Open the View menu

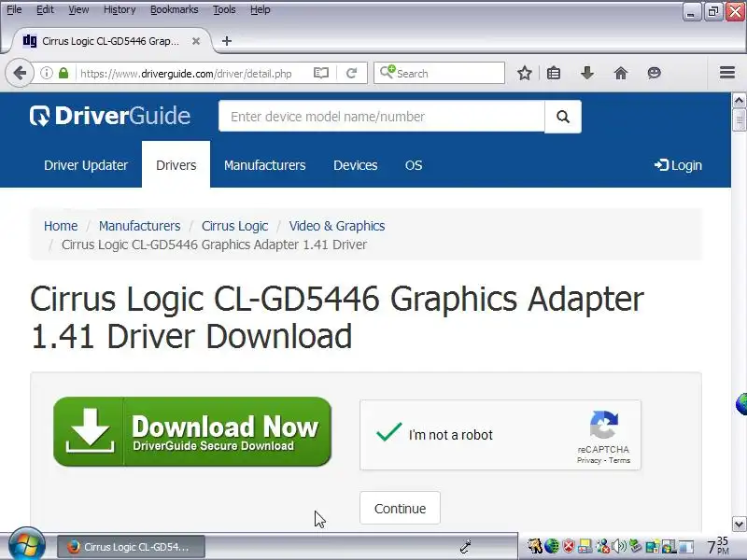click(x=78, y=9)
